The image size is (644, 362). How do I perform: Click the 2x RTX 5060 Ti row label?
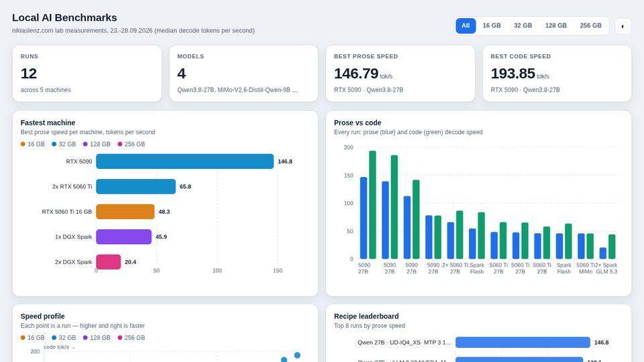[72, 187]
